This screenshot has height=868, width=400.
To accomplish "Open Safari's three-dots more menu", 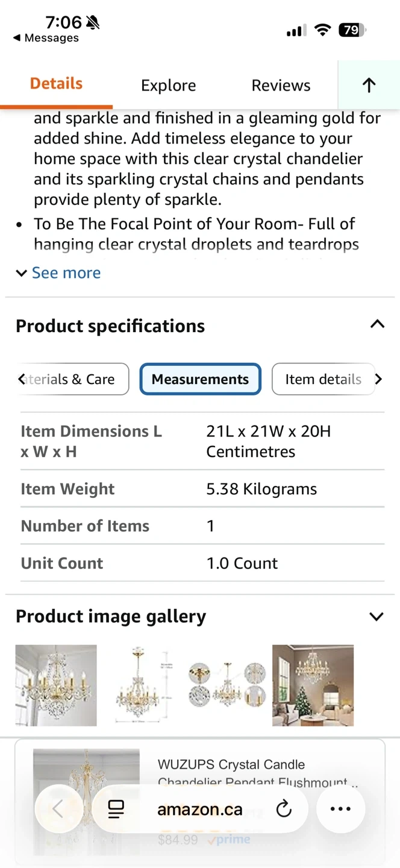I will click(340, 809).
